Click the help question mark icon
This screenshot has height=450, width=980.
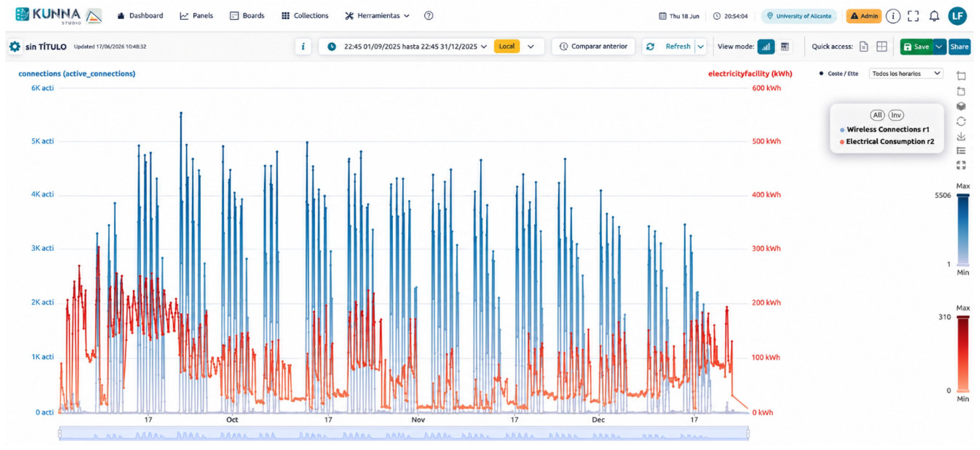[x=428, y=16]
